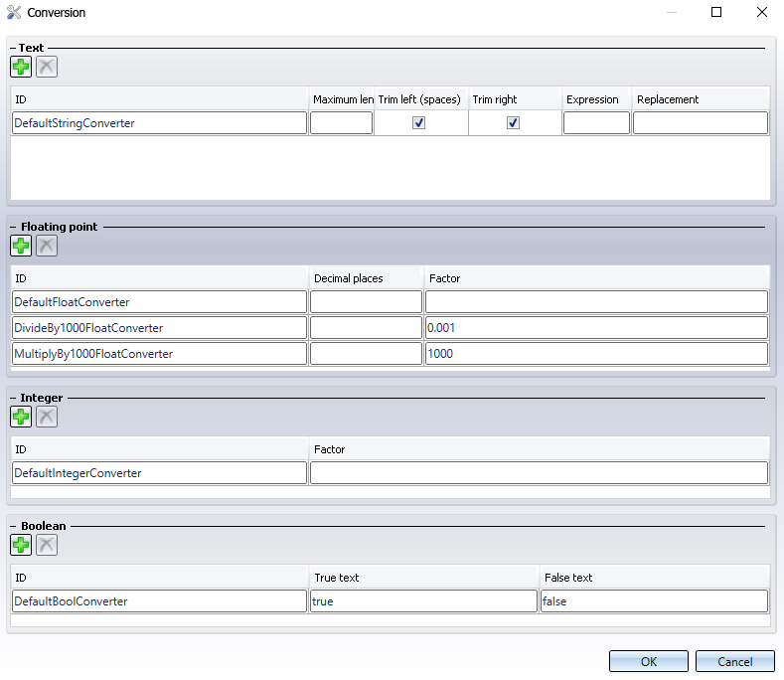Add a new Text converter entry
Screen dimensions: 784x680
pos(21,67)
